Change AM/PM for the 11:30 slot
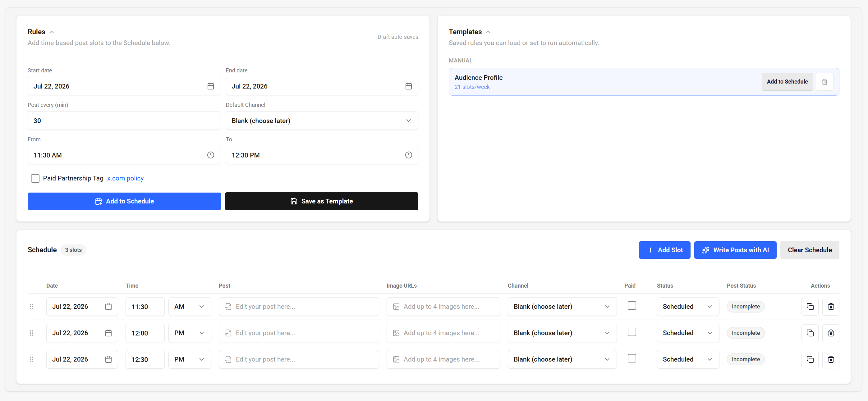The height and width of the screenshot is (401, 868). pyautogui.click(x=190, y=307)
